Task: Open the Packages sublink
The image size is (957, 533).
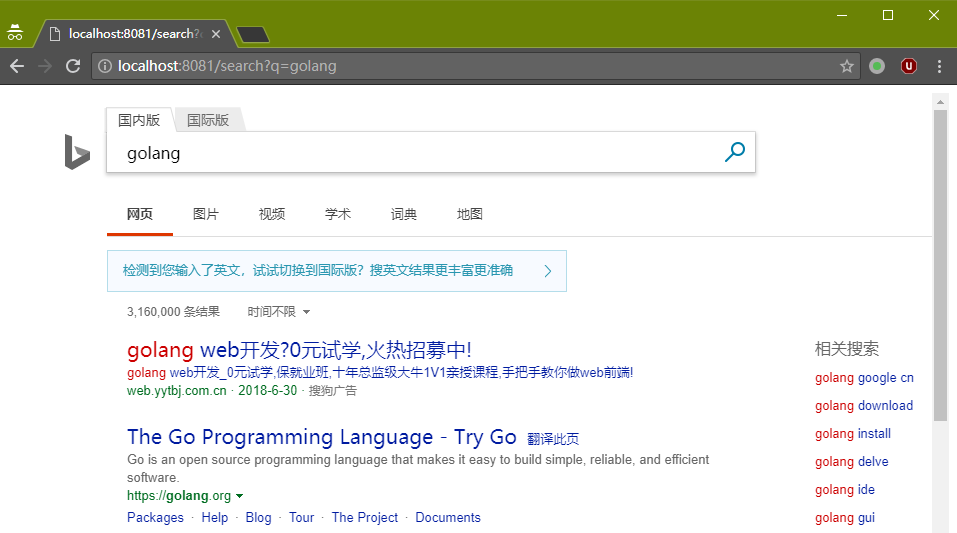Action: (155, 517)
